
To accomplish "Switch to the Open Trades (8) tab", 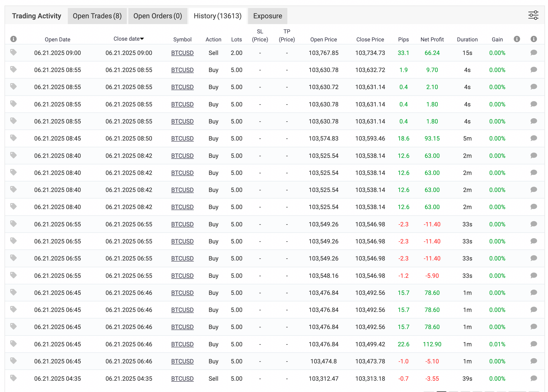I will pos(97,16).
